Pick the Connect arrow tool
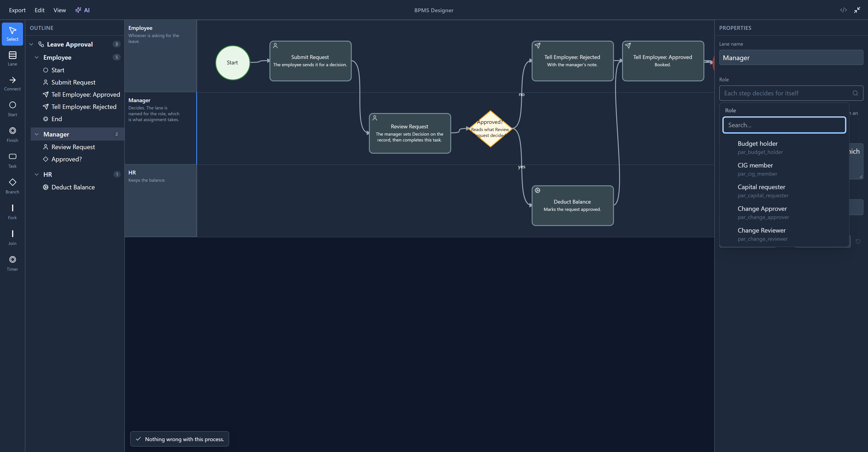Viewport: 868px width, 452px height. 12,84
